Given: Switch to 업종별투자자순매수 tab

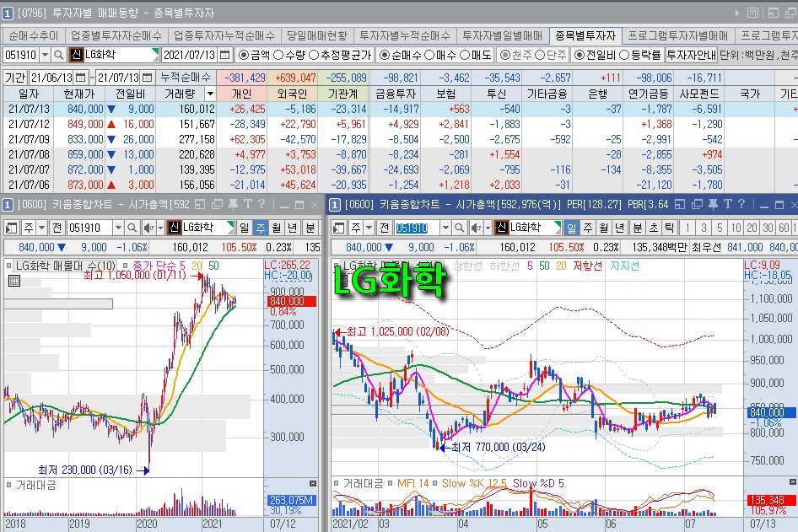Looking at the screenshot, I should click(x=116, y=35).
